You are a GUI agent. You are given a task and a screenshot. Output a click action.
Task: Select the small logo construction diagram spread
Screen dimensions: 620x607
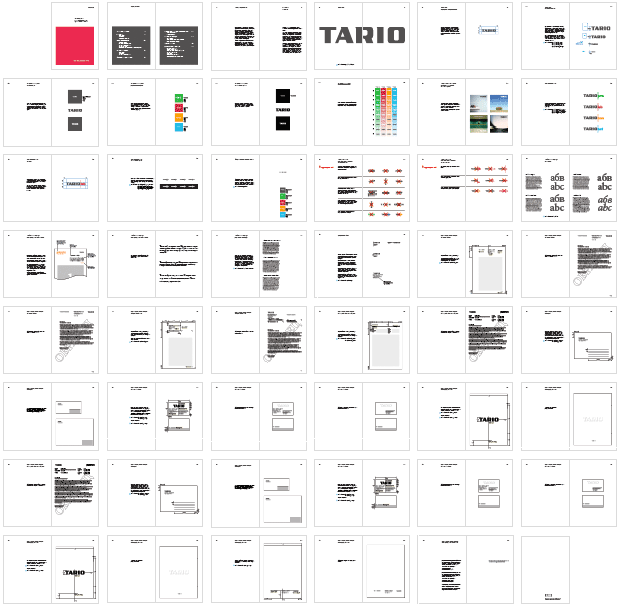tap(464, 36)
